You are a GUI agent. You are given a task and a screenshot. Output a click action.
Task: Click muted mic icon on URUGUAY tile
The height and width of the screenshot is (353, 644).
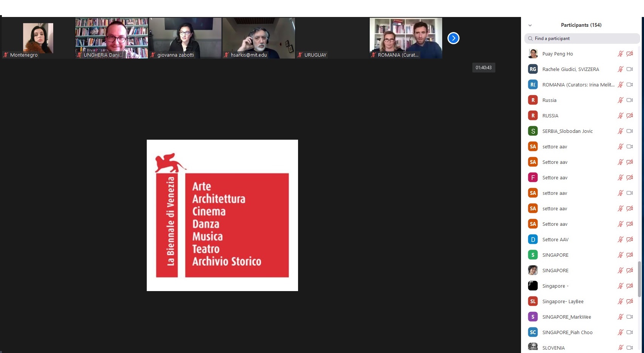[x=300, y=55]
